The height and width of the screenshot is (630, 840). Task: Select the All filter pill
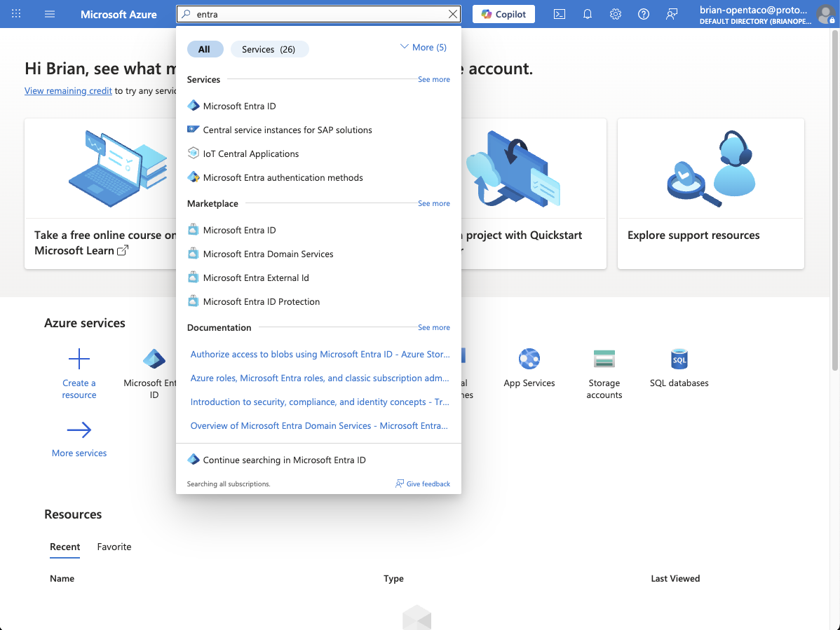tap(205, 49)
